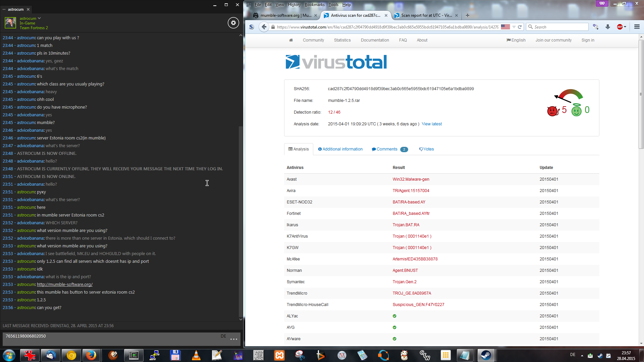Open the Bookmarks menu

point(314,5)
